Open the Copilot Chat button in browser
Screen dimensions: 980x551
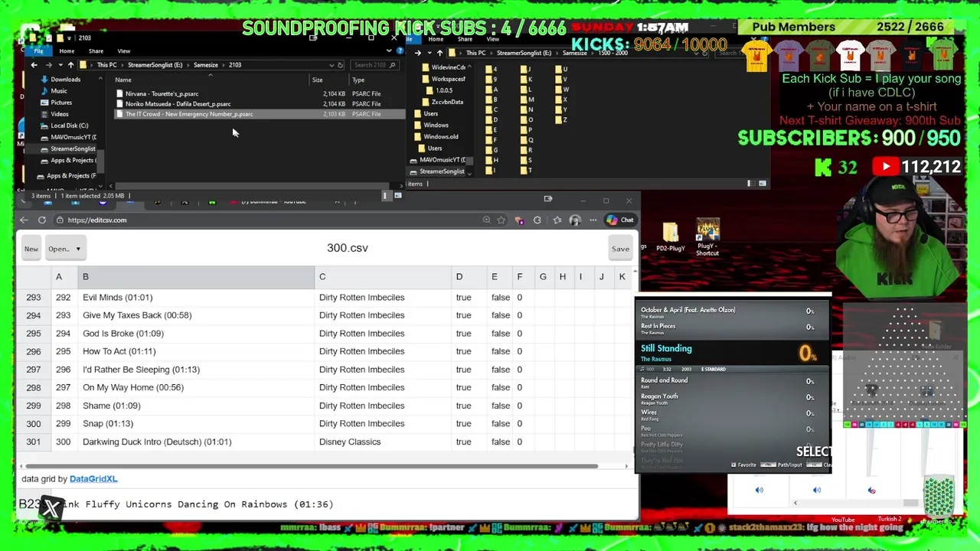pos(620,220)
